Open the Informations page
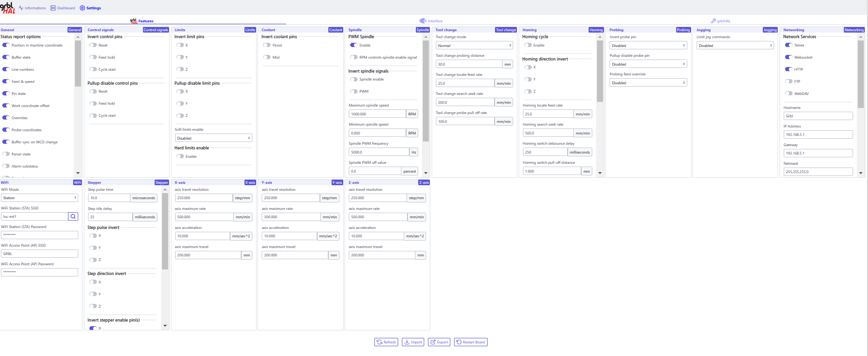Viewport: 868px width, 356px height. tap(32, 8)
